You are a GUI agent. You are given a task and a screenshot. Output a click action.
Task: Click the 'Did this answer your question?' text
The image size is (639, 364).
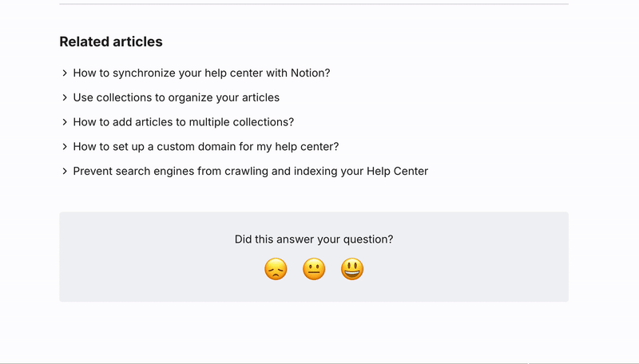coord(314,239)
